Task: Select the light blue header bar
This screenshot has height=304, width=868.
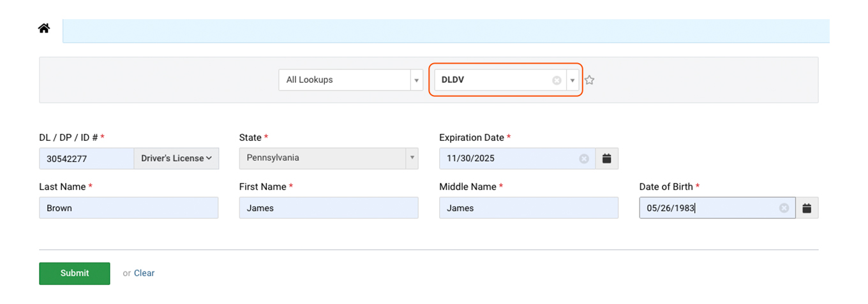Action: tap(446, 31)
